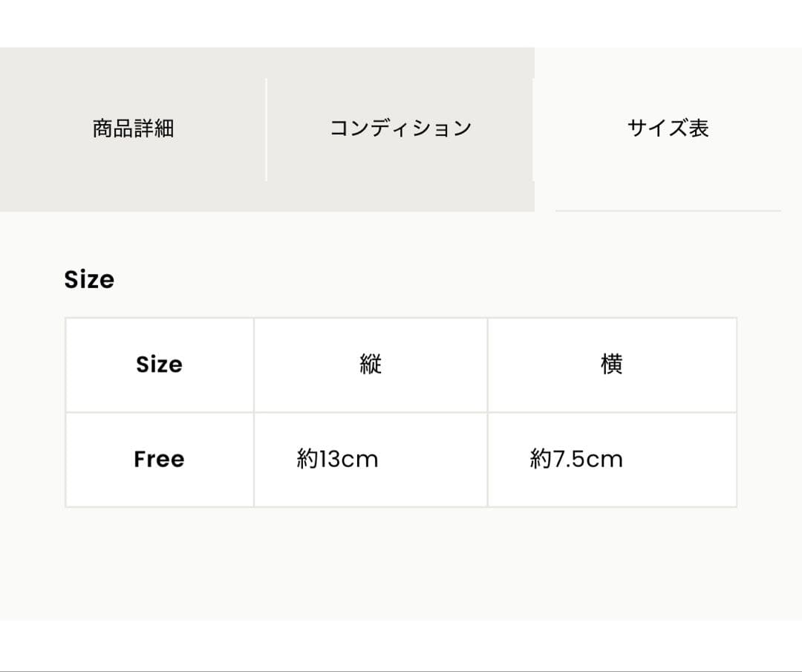Click divider between コンディション and サイズ表 tabs
The height and width of the screenshot is (672, 802).
click(533, 128)
